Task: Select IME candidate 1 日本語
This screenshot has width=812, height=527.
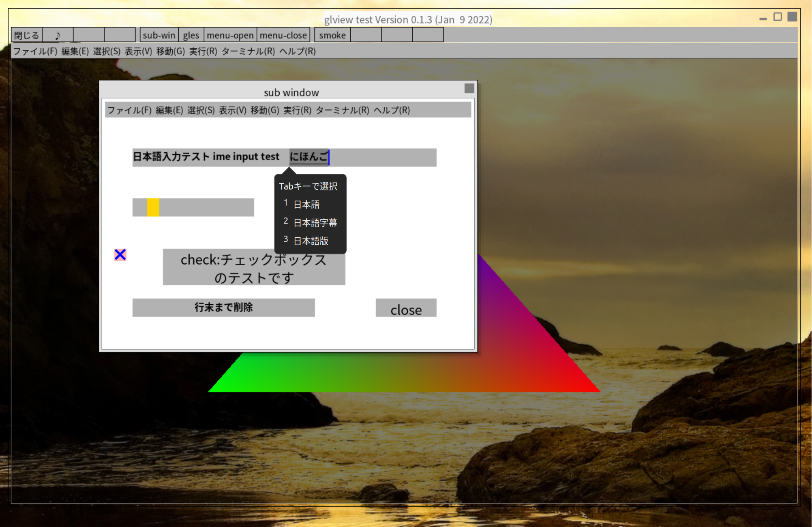Action: click(306, 205)
